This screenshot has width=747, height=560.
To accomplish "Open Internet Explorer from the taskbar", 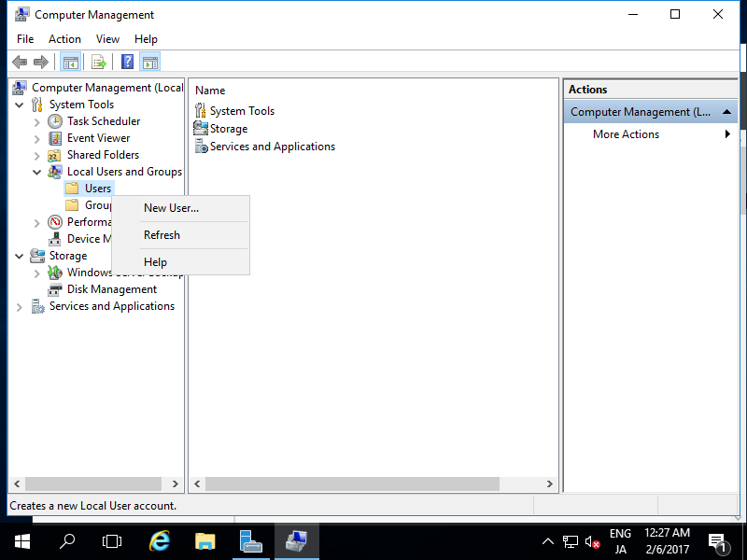I will (x=161, y=541).
